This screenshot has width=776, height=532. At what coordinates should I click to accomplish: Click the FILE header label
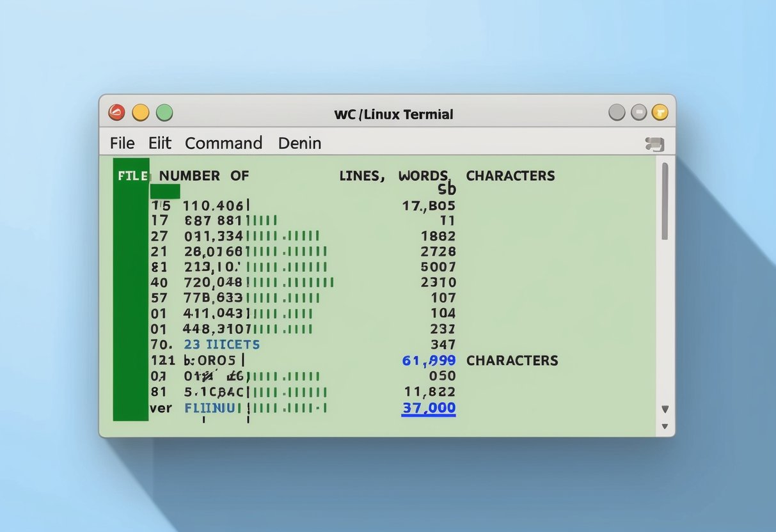coord(132,175)
